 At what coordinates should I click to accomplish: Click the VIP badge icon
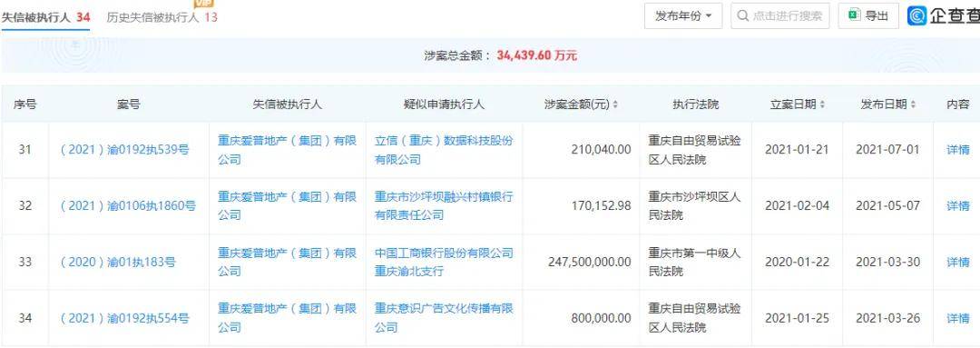[x=204, y=3]
